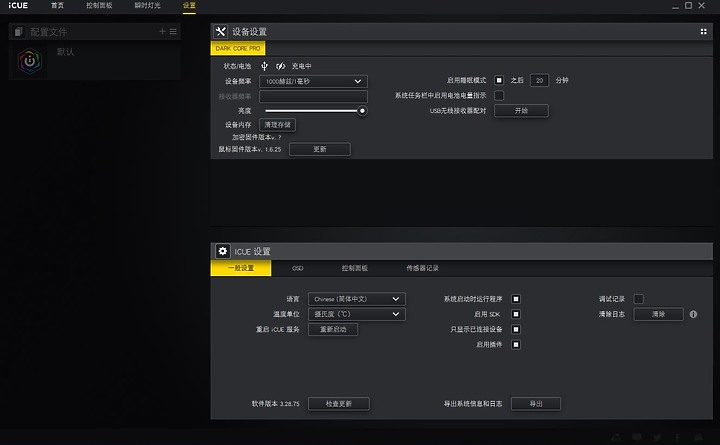This screenshot has height=445, width=720.
Task: Switch to the 瞬时灯光 tab
Action: [x=147, y=6]
